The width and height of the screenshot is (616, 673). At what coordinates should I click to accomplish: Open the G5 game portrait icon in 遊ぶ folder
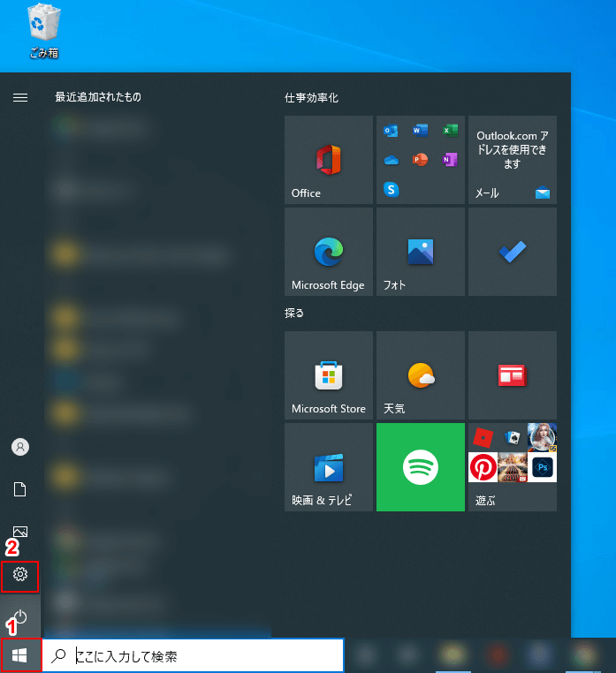point(542,438)
